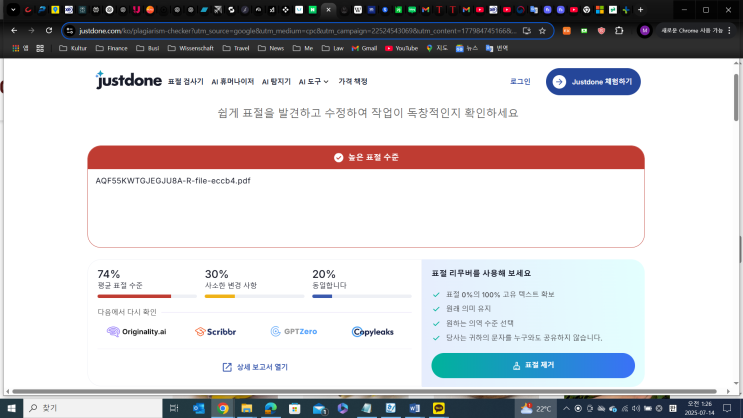Open the 표절 검사기 menu item
Image resolution: width=743 pixels, height=418 pixels.
pos(186,82)
